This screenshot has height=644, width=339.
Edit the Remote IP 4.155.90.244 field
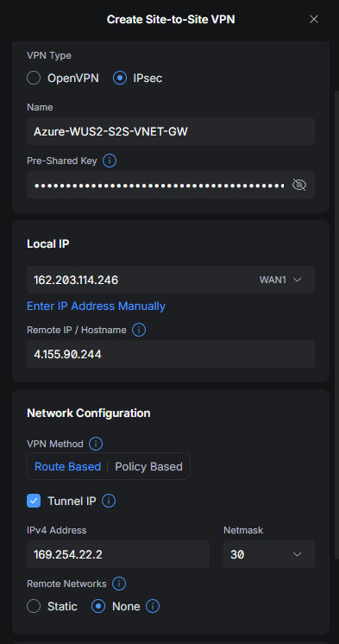coord(171,354)
